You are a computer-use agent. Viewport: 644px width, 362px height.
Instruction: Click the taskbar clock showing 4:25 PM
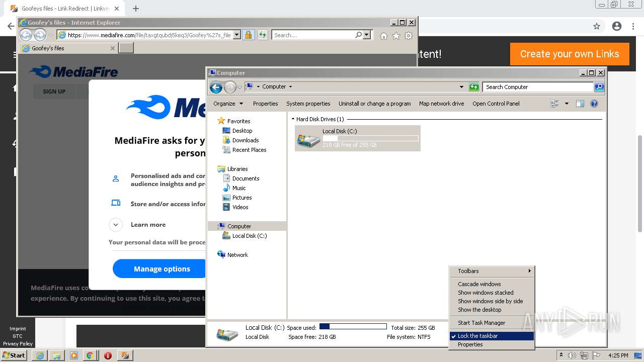618,355
